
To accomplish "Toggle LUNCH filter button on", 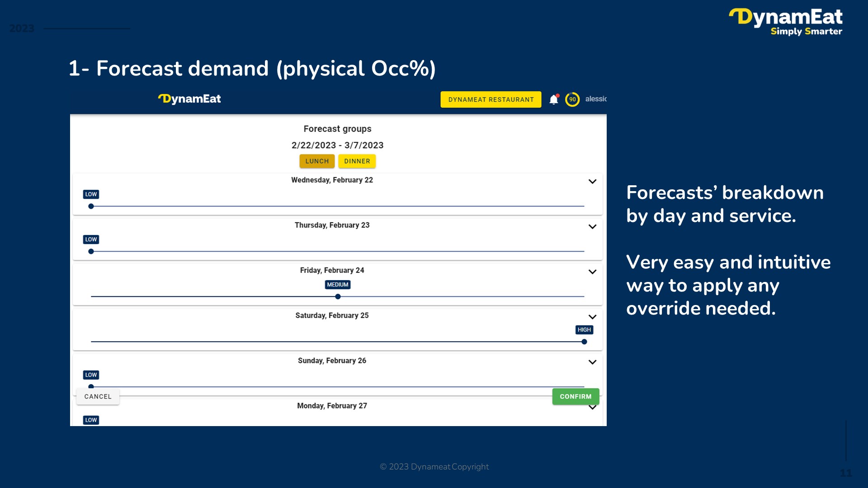I will coord(316,161).
